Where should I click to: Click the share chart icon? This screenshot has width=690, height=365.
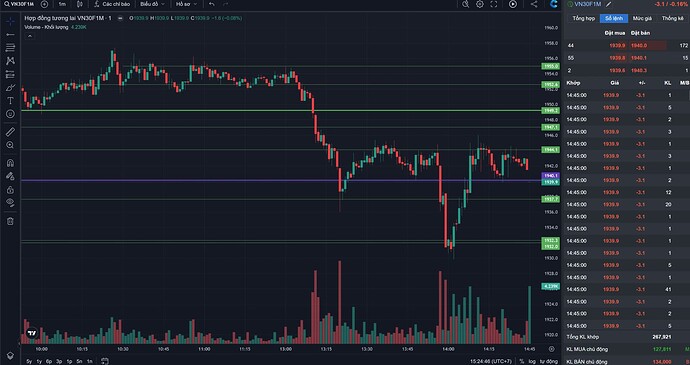(x=534, y=4)
